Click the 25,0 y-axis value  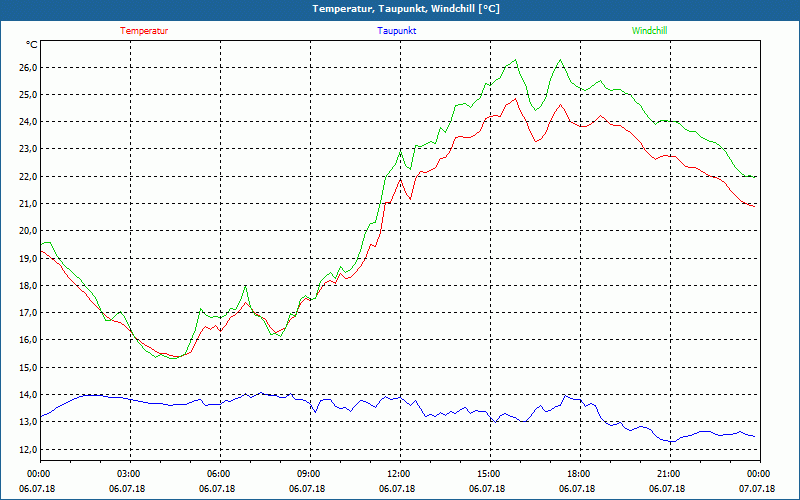point(28,95)
